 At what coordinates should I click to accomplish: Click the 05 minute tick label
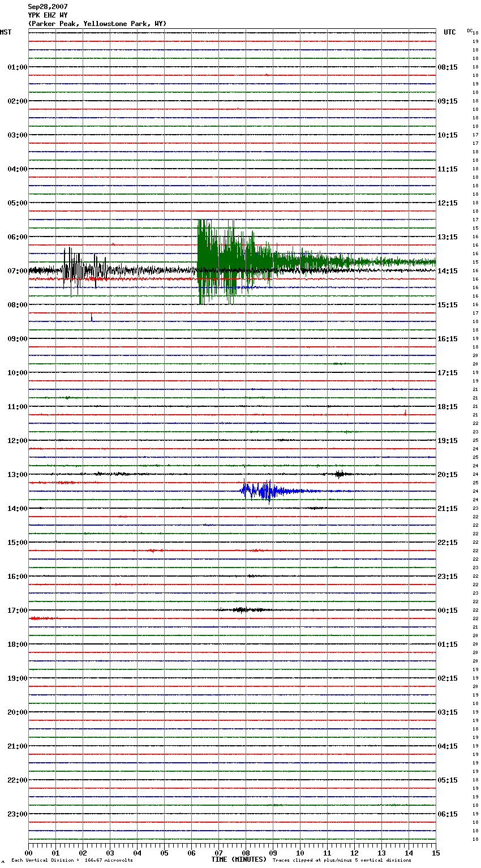[164, 853]
